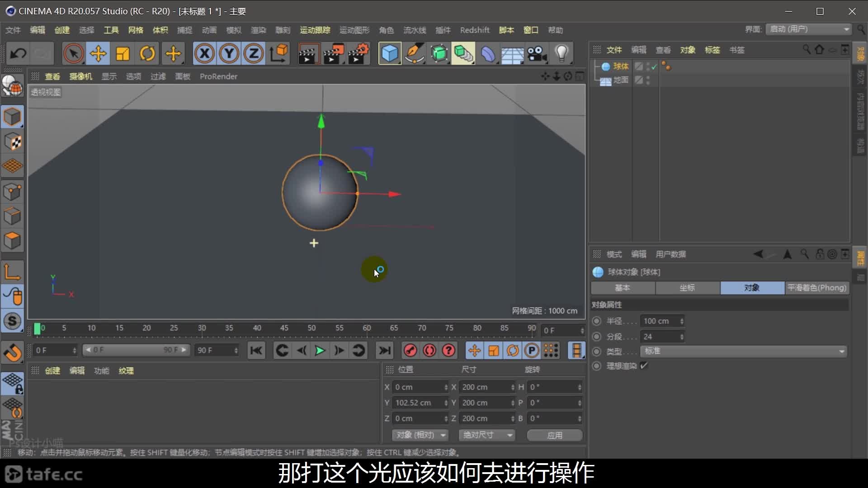Image resolution: width=868 pixels, height=488 pixels.
Task: Switch coordinate system icon
Action: (x=279, y=54)
